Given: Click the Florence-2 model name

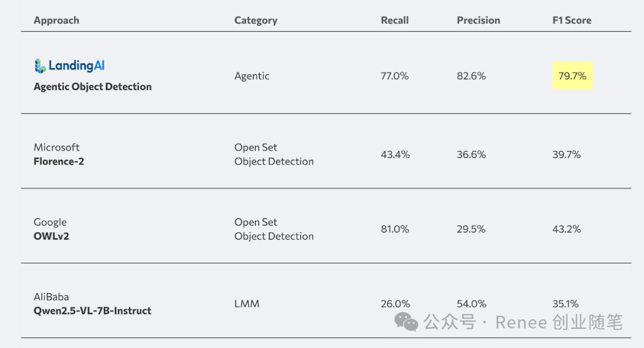Looking at the screenshot, I should 58,162.
